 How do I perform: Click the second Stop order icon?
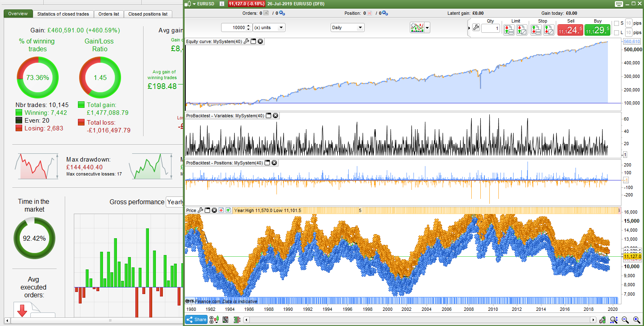(549, 30)
